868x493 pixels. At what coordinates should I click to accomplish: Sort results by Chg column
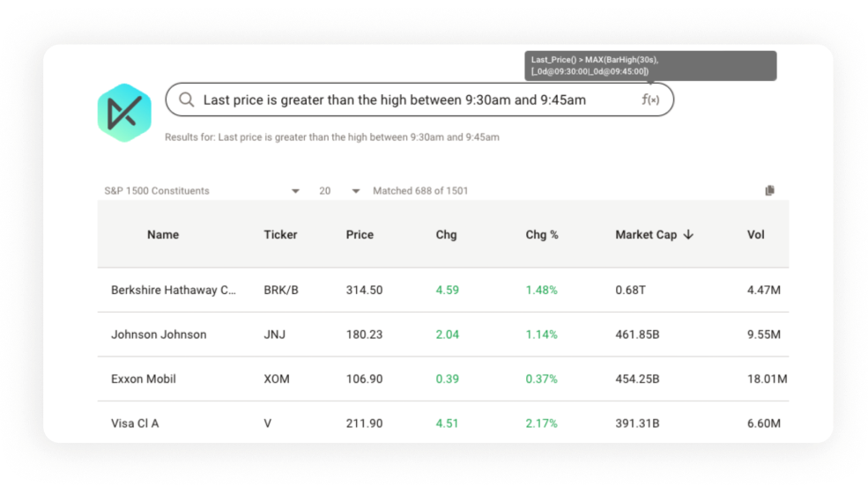coord(446,235)
